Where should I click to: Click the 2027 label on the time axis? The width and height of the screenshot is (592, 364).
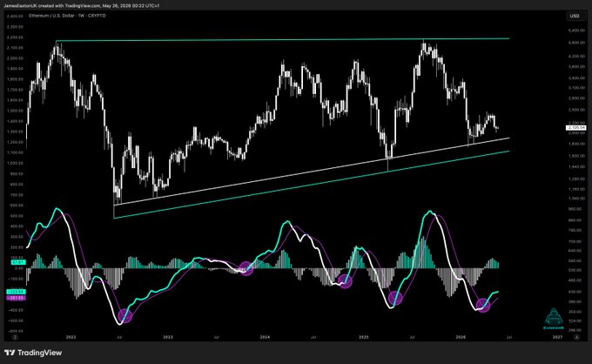click(558, 337)
